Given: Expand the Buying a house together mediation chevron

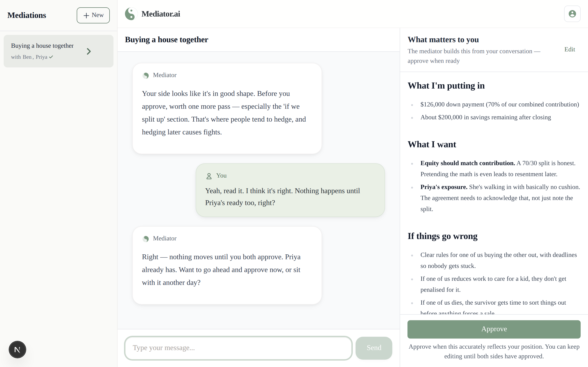Looking at the screenshot, I should point(88,51).
